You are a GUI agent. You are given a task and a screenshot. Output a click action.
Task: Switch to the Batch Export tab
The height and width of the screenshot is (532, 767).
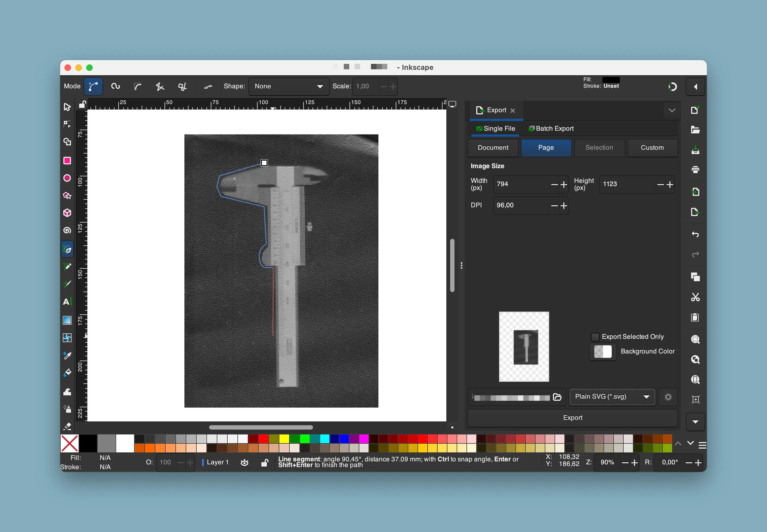[x=551, y=128]
